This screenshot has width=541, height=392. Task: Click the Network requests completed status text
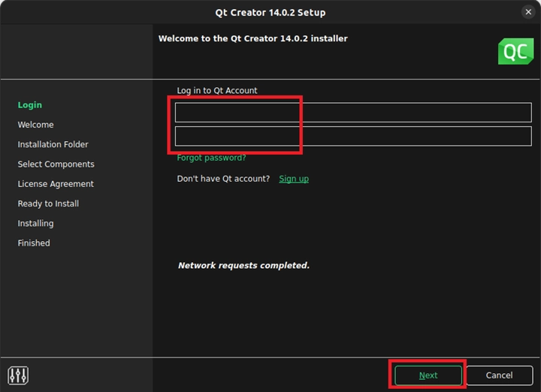click(243, 266)
